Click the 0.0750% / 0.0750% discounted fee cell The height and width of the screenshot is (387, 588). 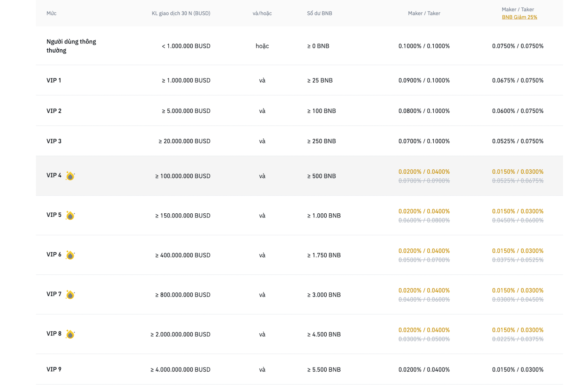pos(517,46)
